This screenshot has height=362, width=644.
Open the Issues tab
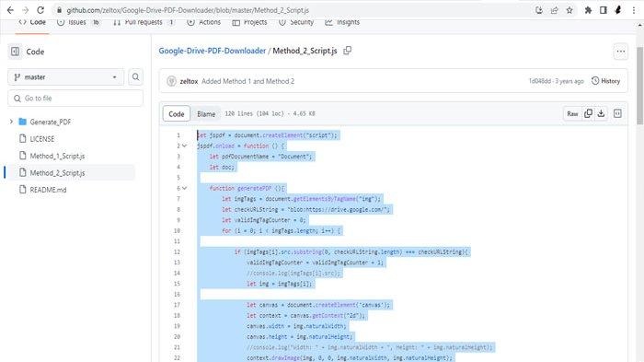(78, 22)
